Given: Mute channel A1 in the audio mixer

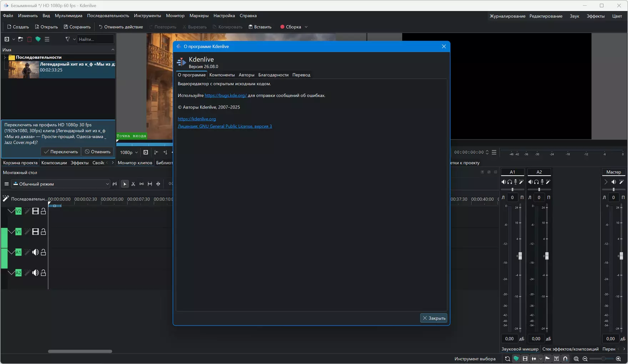Looking at the screenshot, I should coord(504,182).
